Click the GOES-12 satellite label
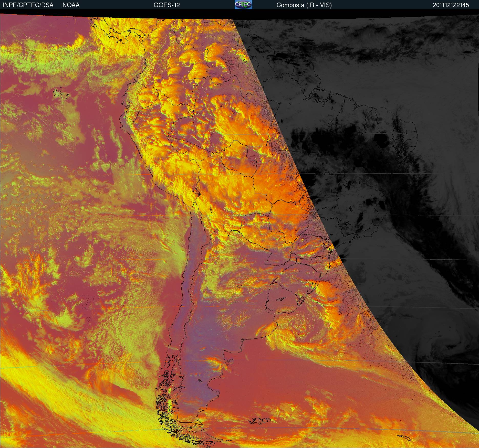 point(167,5)
